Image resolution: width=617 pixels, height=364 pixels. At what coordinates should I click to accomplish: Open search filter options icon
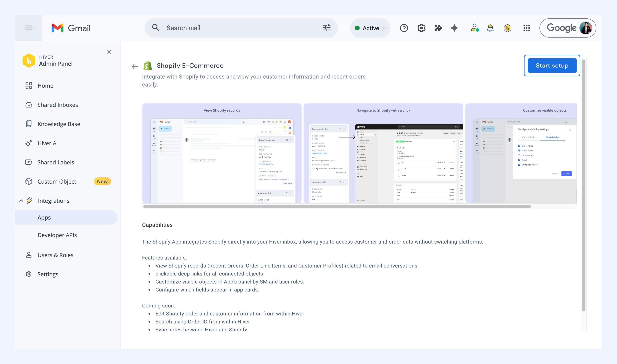(327, 28)
